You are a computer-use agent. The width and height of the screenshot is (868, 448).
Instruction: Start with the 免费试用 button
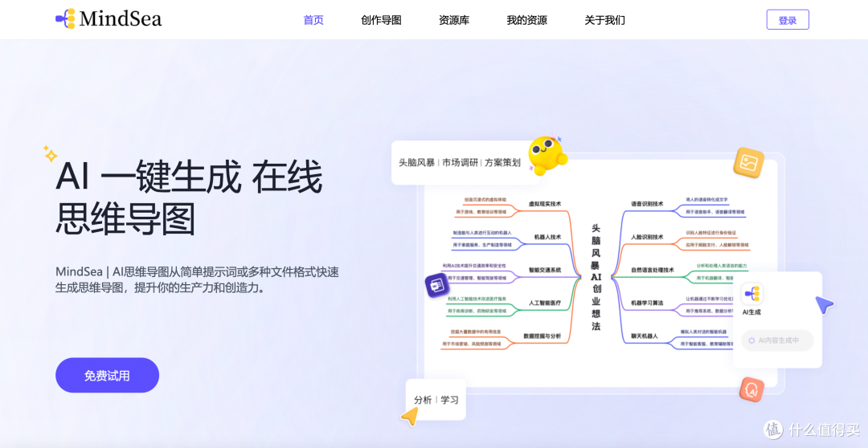108,376
